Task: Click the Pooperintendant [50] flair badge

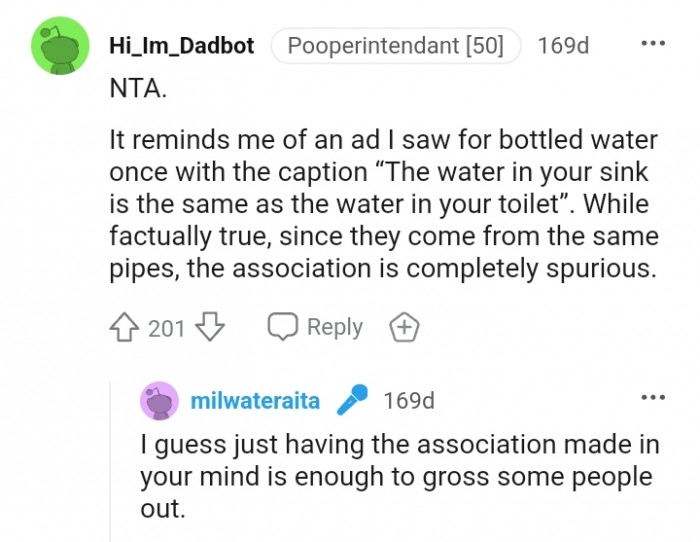Action: 396,46
